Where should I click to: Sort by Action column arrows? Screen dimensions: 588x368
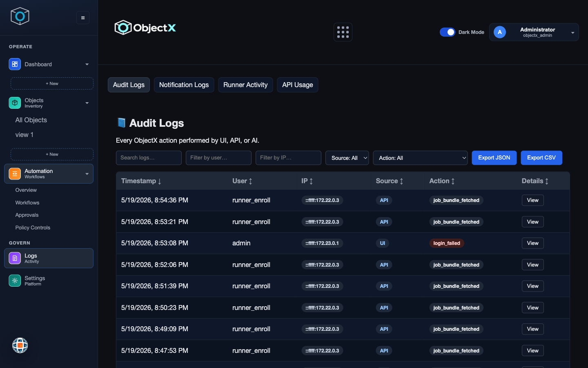(453, 181)
